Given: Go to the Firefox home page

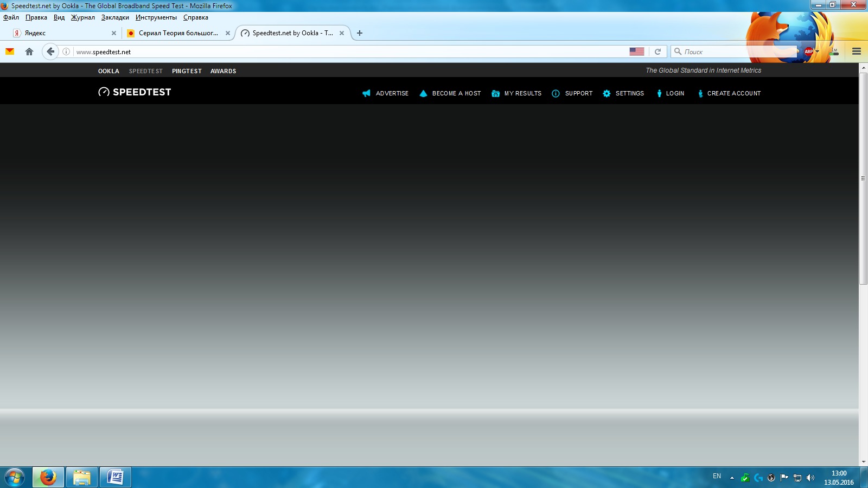Looking at the screenshot, I should click(x=29, y=52).
